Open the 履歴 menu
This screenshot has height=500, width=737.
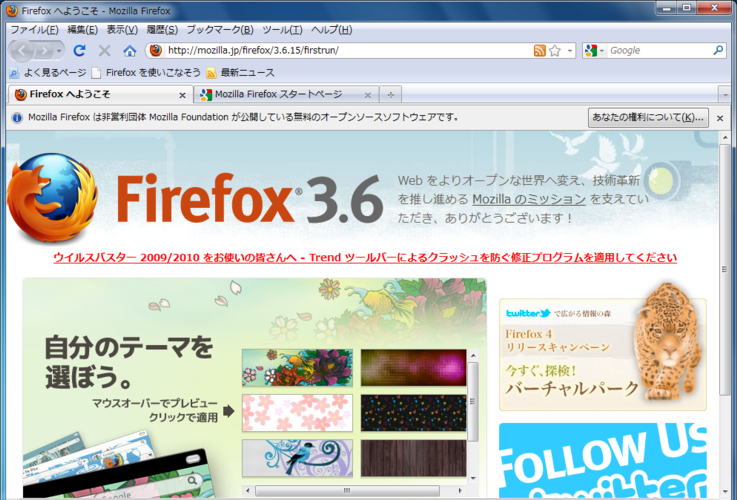[162, 30]
